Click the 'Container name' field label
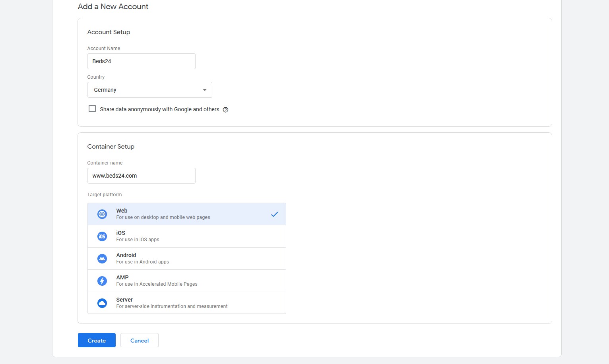This screenshot has height=364, width=609. point(105,163)
